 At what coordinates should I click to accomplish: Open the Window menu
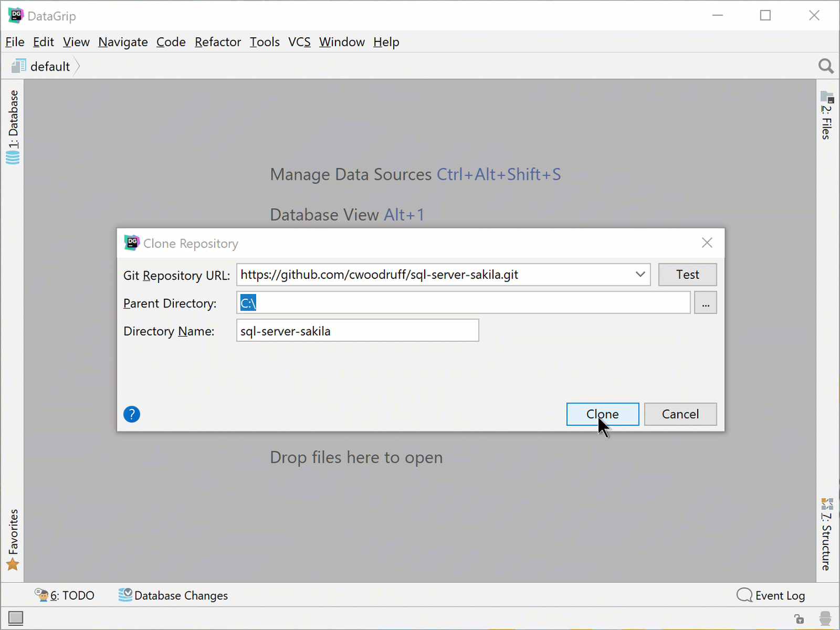coord(342,42)
